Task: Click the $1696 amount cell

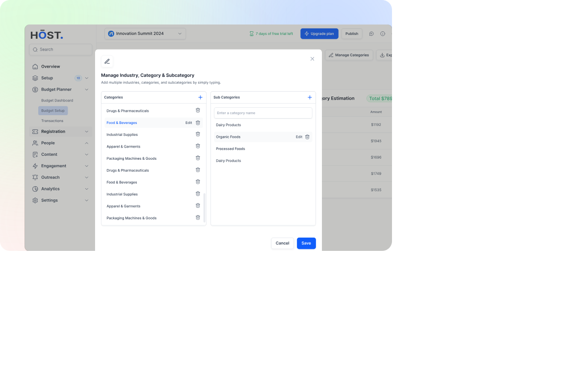Action: coord(376,157)
